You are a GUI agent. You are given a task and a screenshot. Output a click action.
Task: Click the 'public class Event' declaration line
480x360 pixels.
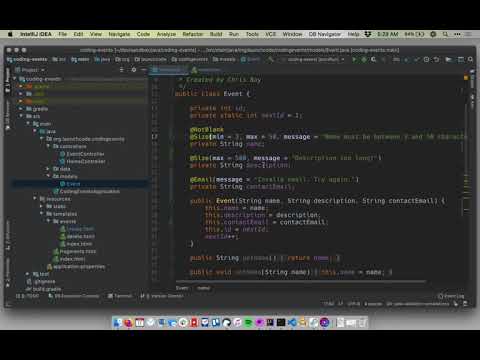click(213, 94)
